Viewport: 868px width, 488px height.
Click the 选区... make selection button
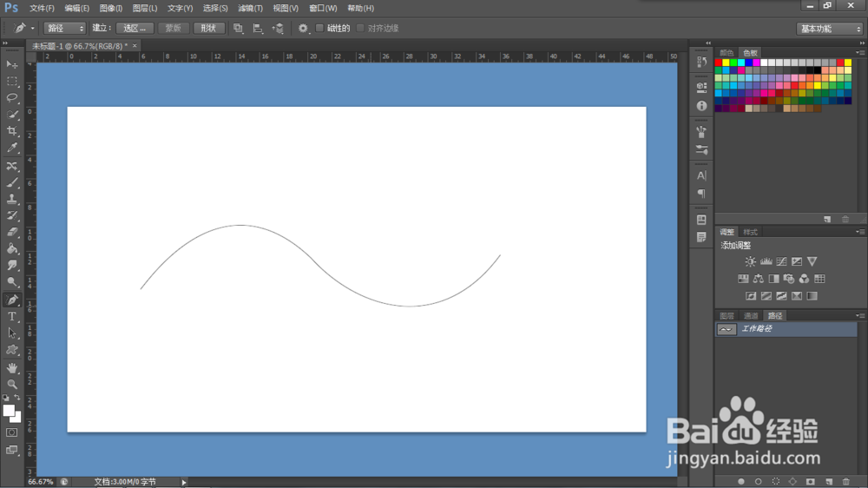tap(135, 29)
